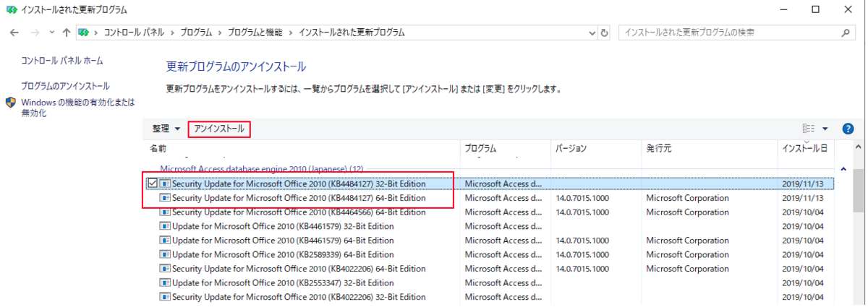868x307 pixels.
Task: Maximize the window
Action: (x=816, y=10)
